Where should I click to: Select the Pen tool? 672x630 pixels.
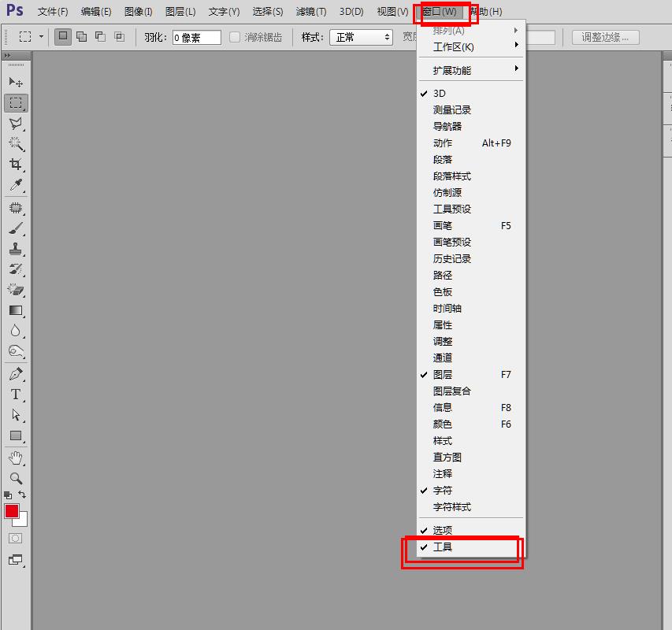pyautogui.click(x=16, y=374)
